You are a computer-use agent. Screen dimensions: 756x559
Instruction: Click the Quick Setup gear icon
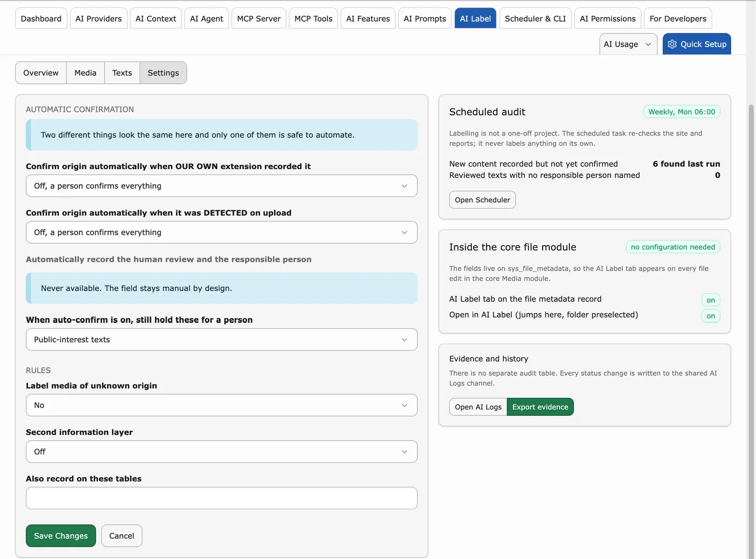[x=672, y=44]
